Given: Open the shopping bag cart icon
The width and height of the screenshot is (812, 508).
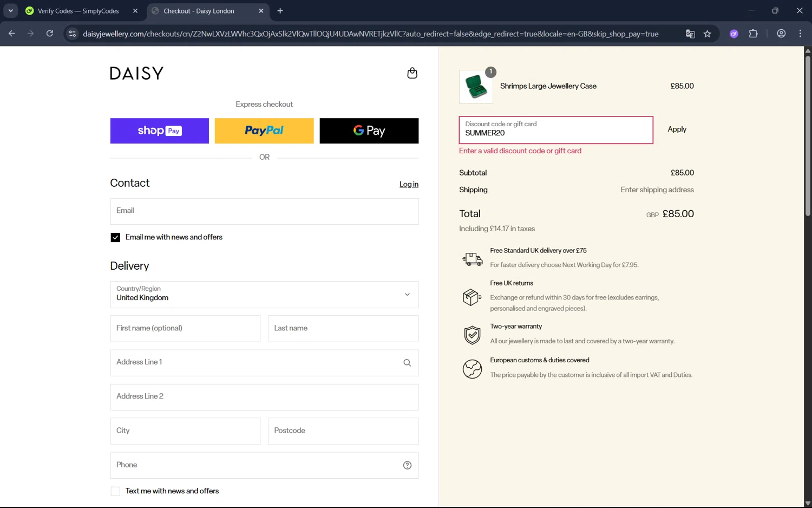Looking at the screenshot, I should coord(412,73).
